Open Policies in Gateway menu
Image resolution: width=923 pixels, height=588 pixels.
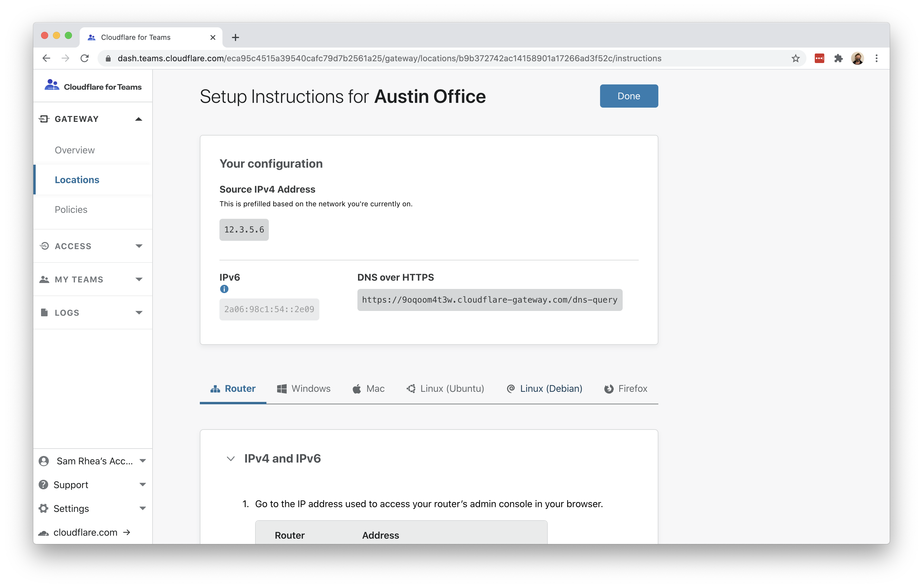pyautogui.click(x=71, y=210)
